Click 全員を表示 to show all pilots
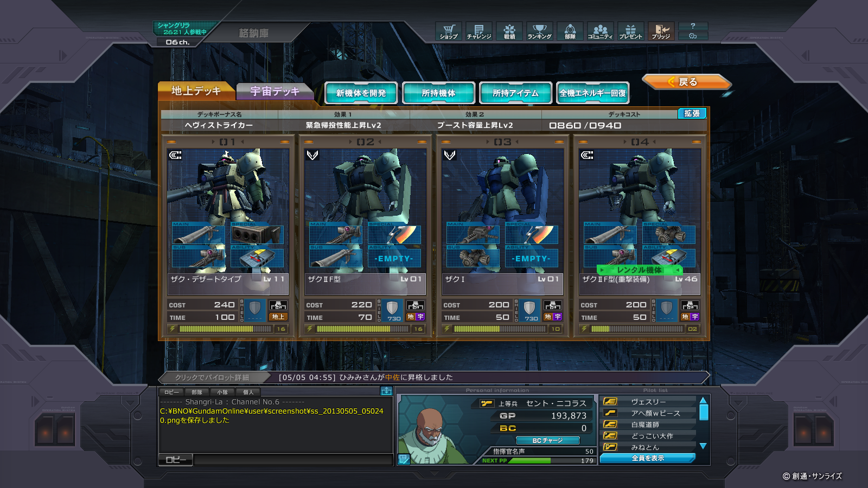The image size is (868, 488). point(648,458)
